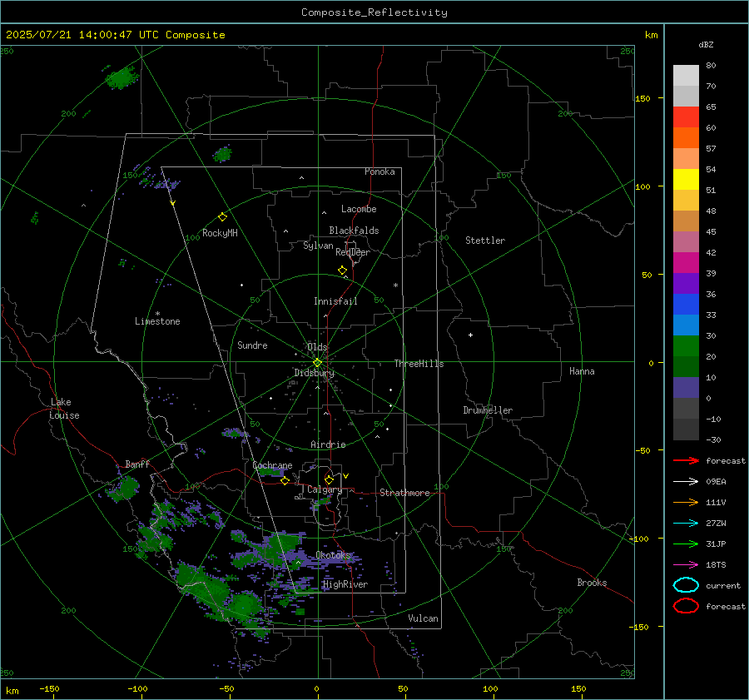Viewport: 749px width, 700px height.
Task: Click the magenta swatch between 42 and 39
Action: pyautogui.click(x=686, y=262)
